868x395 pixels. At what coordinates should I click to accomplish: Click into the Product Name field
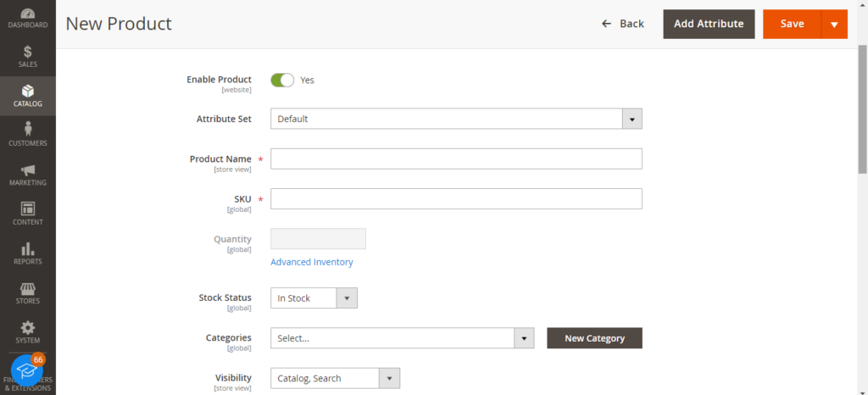click(x=456, y=159)
